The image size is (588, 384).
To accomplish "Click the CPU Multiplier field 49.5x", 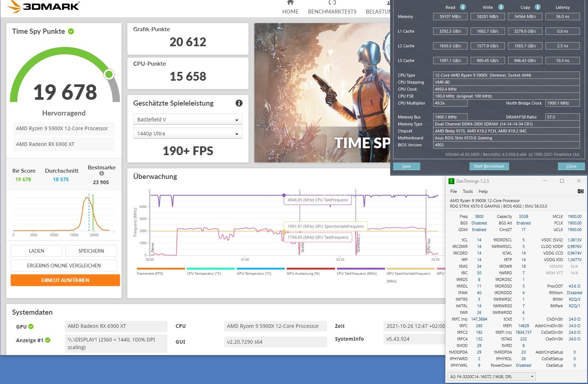I will click(x=450, y=103).
